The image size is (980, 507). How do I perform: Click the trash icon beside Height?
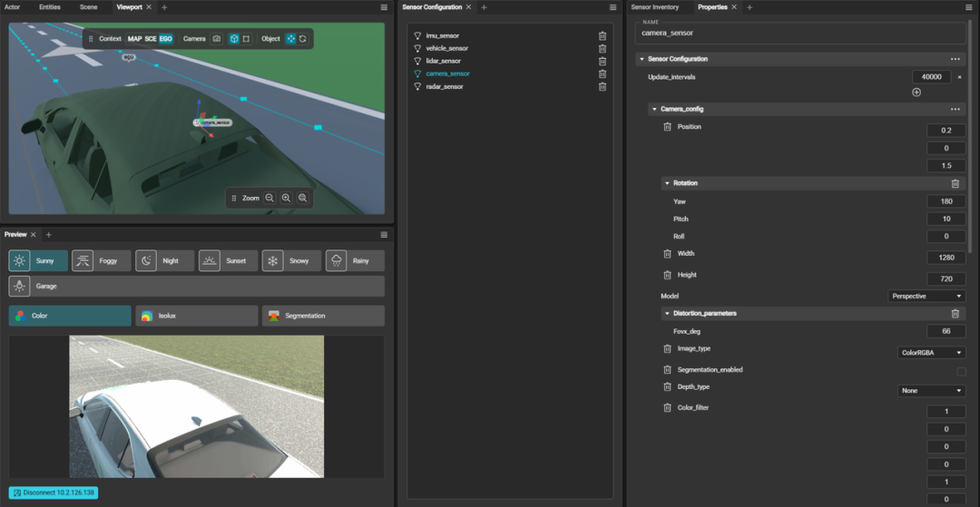pyautogui.click(x=668, y=276)
